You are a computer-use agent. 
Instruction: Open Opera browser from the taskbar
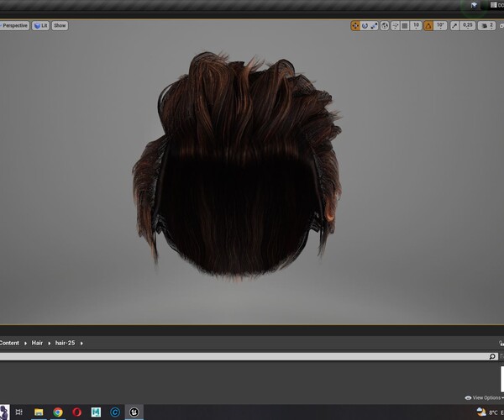(76, 412)
